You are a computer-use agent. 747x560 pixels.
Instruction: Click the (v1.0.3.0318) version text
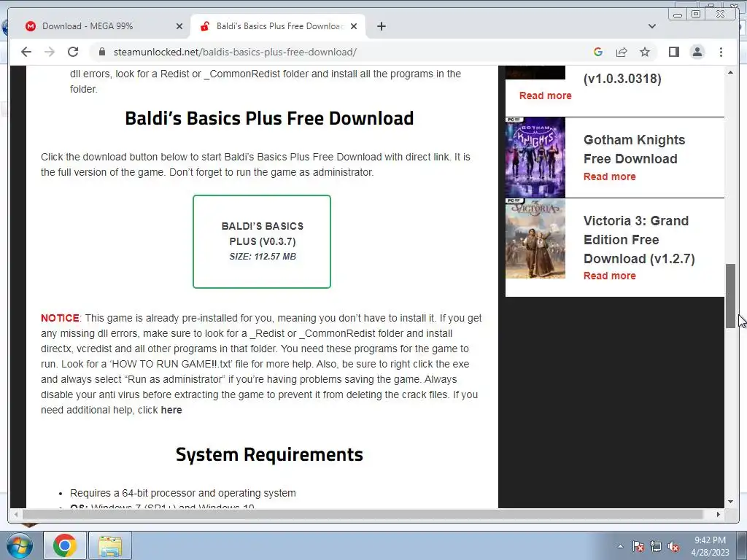(x=622, y=79)
